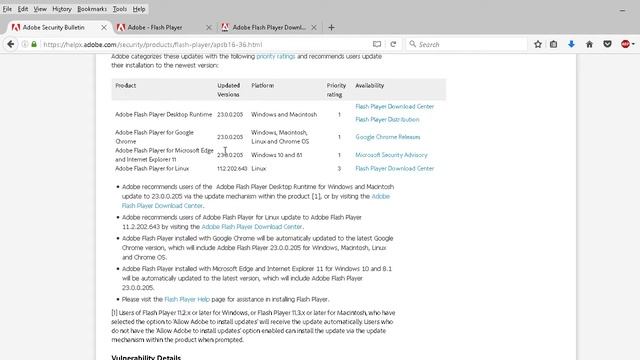
Task: Select 'Adobe Flash Player for Google Chrome' cell
Action: [154, 137]
